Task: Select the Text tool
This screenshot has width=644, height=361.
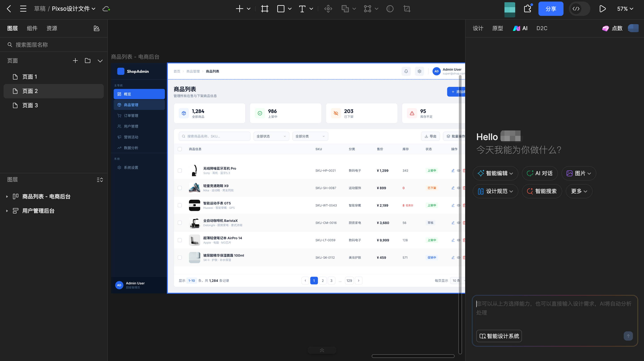Action: click(302, 9)
